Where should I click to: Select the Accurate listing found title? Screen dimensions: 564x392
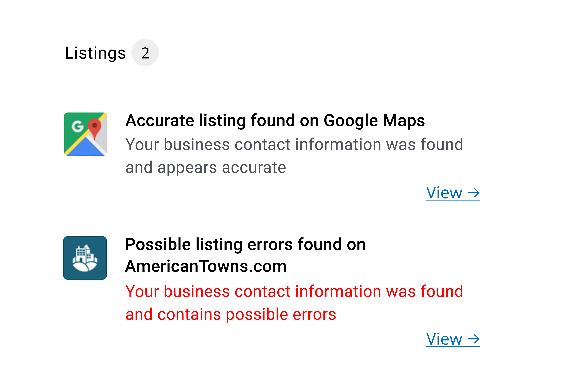275,121
